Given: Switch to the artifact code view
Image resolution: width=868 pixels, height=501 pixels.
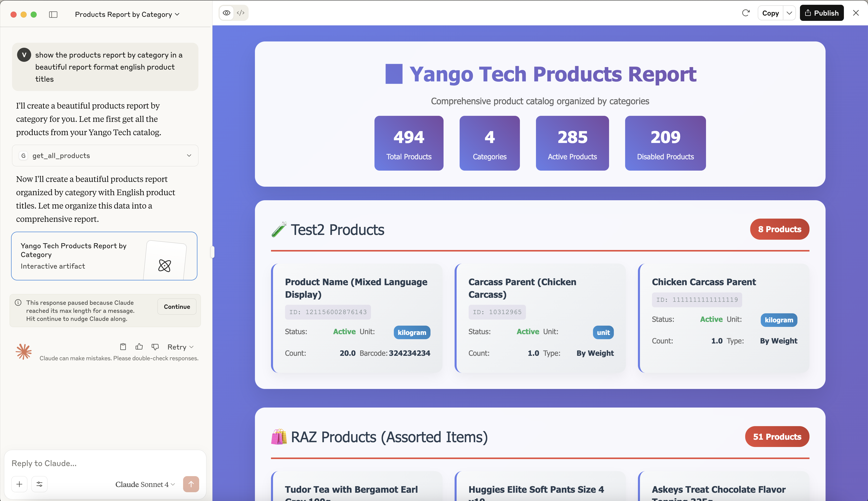Looking at the screenshot, I should coord(241,12).
